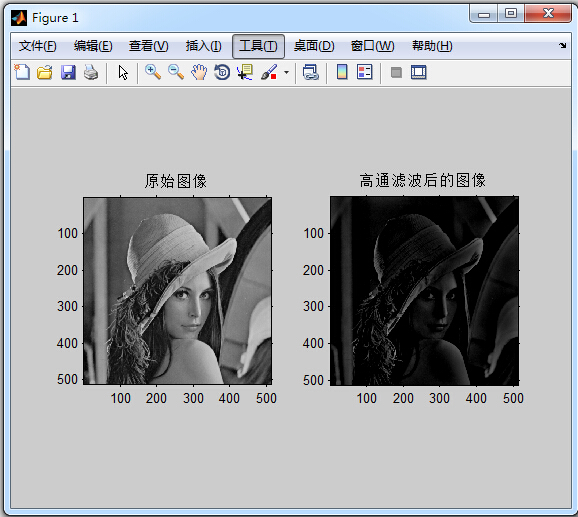Hide plot tools with the gray square icon
Screen dimensions: 578x517
pyautogui.click(x=396, y=73)
